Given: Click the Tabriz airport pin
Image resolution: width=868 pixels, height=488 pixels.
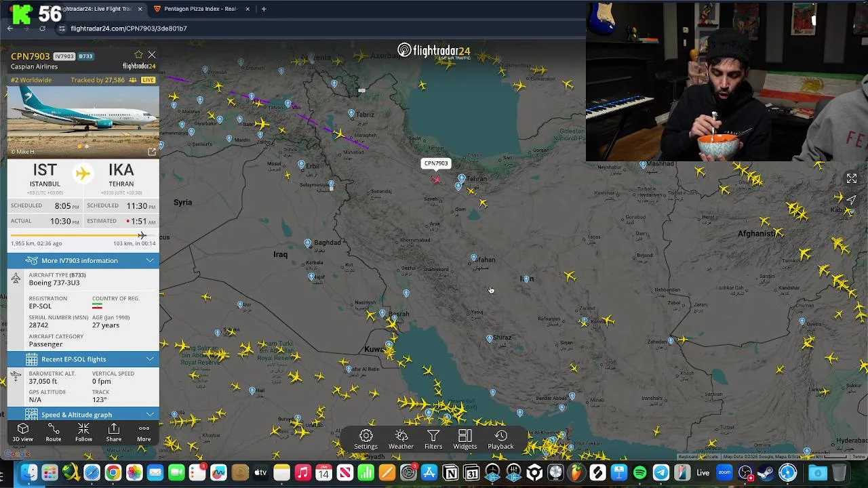Looking at the screenshot, I should pyautogui.click(x=351, y=113).
